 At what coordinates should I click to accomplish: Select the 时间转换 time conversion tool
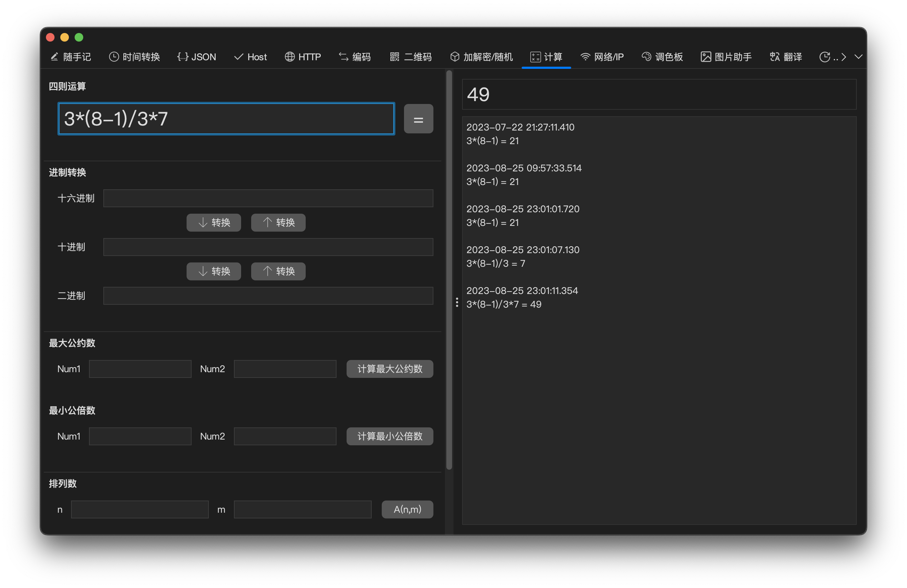pos(134,57)
